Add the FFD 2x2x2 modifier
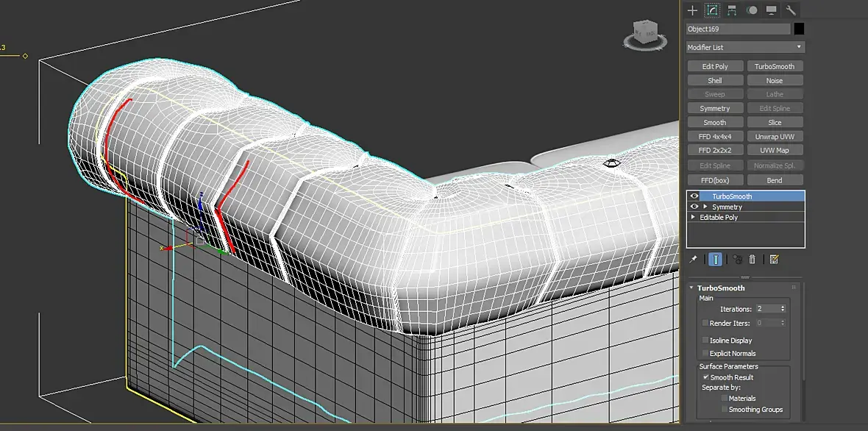 [715, 150]
